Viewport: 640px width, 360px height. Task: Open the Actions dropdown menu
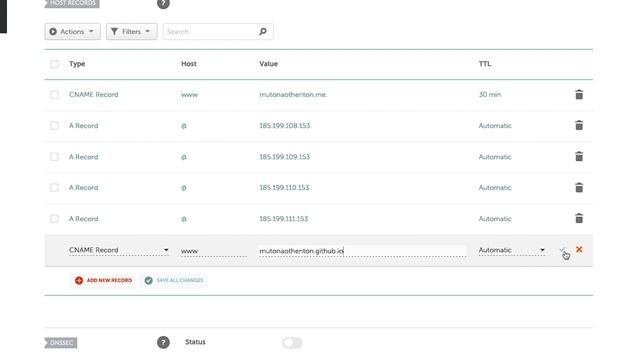pyautogui.click(x=72, y=31)
